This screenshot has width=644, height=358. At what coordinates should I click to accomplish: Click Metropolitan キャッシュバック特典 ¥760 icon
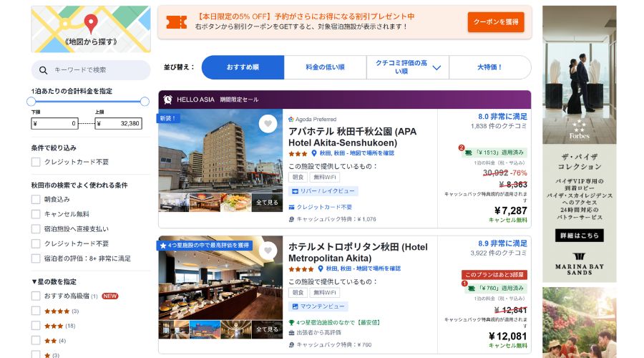point(291,345)
